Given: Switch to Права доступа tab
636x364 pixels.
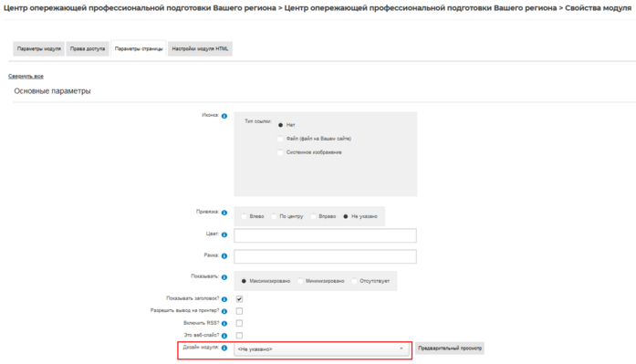Looking at the screenshot, I should point(88,48).
